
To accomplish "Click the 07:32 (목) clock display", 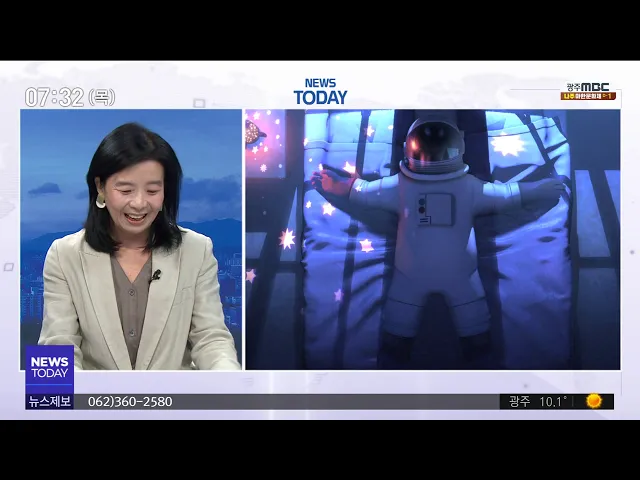I will [70, 97].
